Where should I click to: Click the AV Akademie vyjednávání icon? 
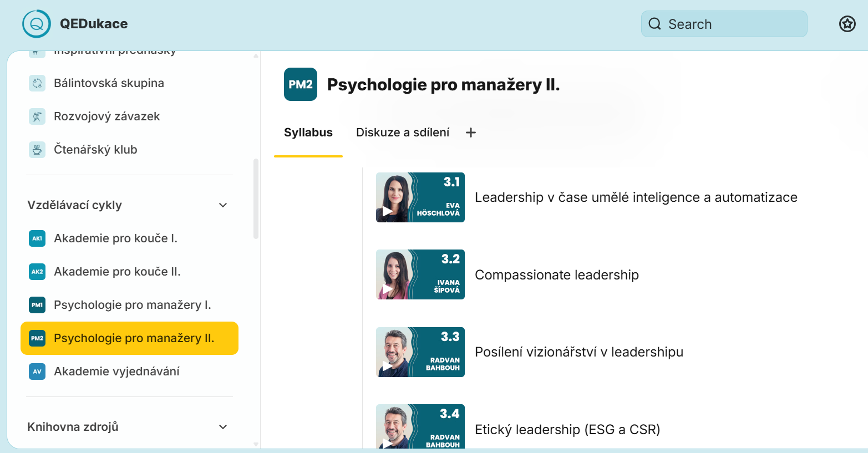37,371
